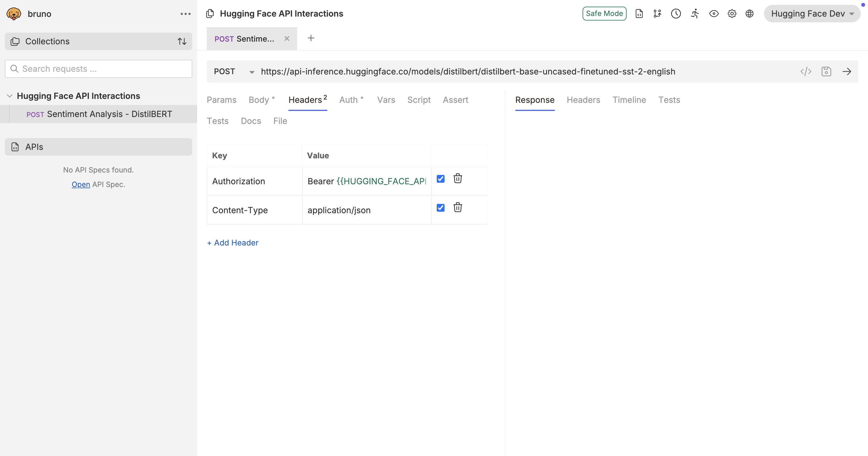This screenshot has width=868, height=456.
Task: Delete the Content-Type header row
Action: click(458, 207)
